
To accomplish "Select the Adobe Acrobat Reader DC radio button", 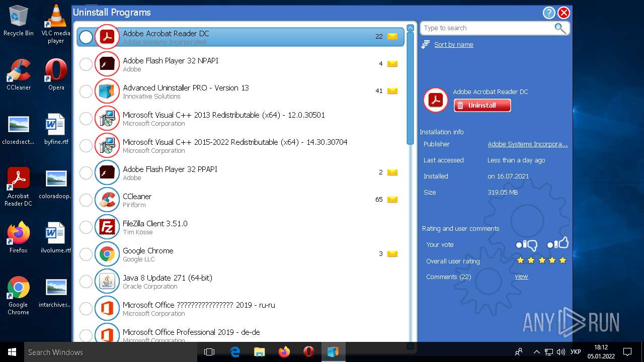I will pos(86,37).
